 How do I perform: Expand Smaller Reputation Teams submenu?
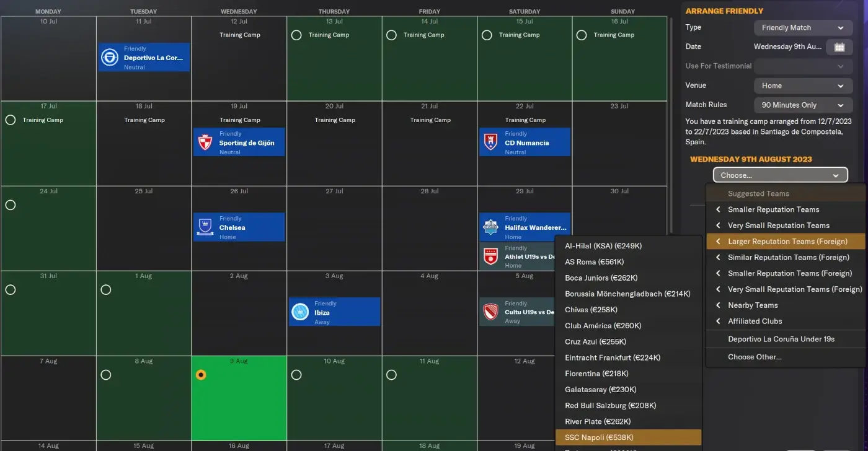pos(786,209)
